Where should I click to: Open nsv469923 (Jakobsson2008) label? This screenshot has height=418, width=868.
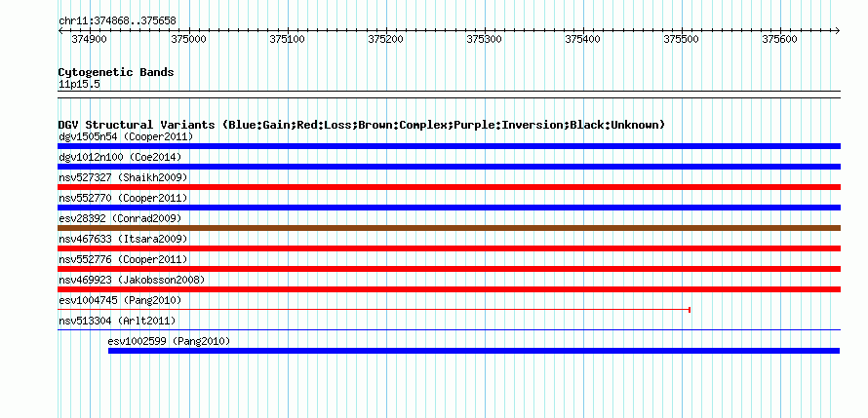click(132, 280)
